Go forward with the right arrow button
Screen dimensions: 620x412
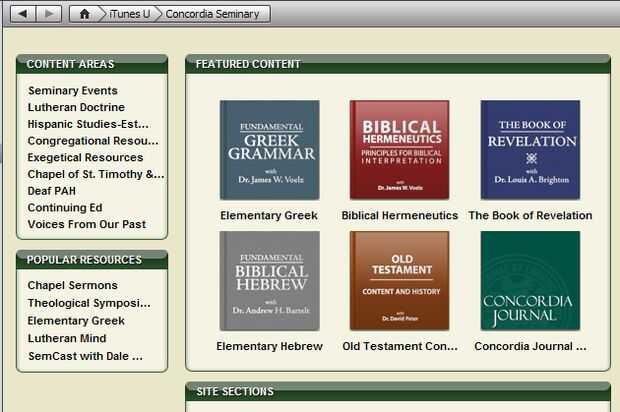pyautogui.click(x=49, y=14)
